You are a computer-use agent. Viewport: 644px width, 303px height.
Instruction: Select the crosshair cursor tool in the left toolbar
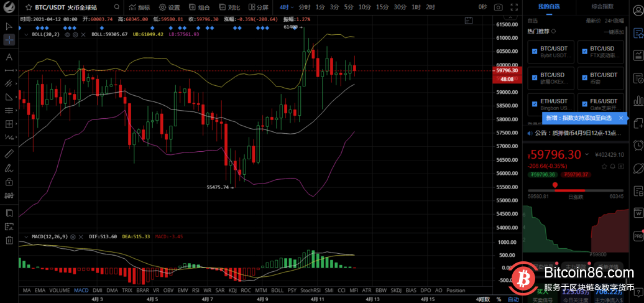pyautogui.click(x=9, y=40)
